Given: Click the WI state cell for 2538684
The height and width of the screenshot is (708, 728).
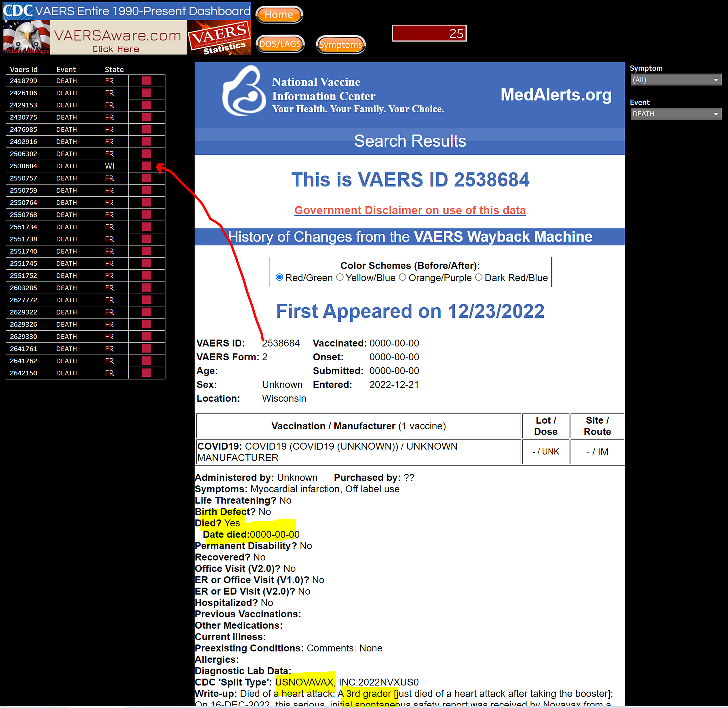Looking at the screenshot, I should [x=110, y=166].
